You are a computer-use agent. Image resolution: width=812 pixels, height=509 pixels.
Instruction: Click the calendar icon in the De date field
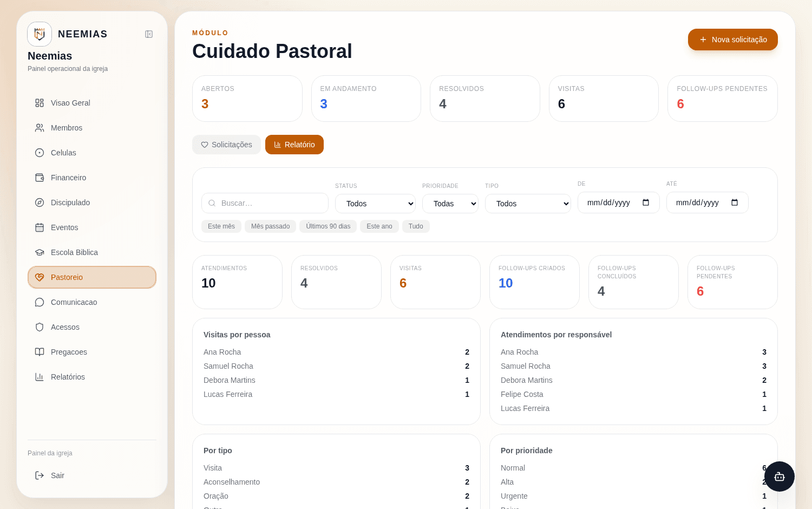pyautogui.click(x=646, y=203)
